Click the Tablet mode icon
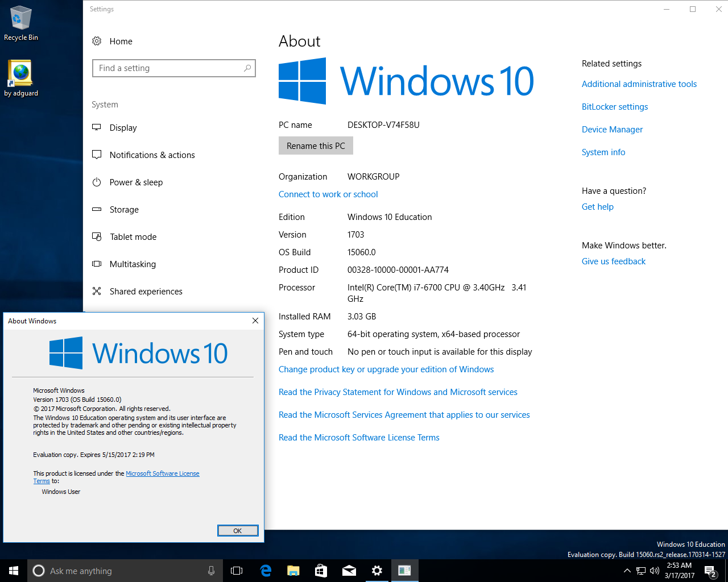 pos(97,236)
